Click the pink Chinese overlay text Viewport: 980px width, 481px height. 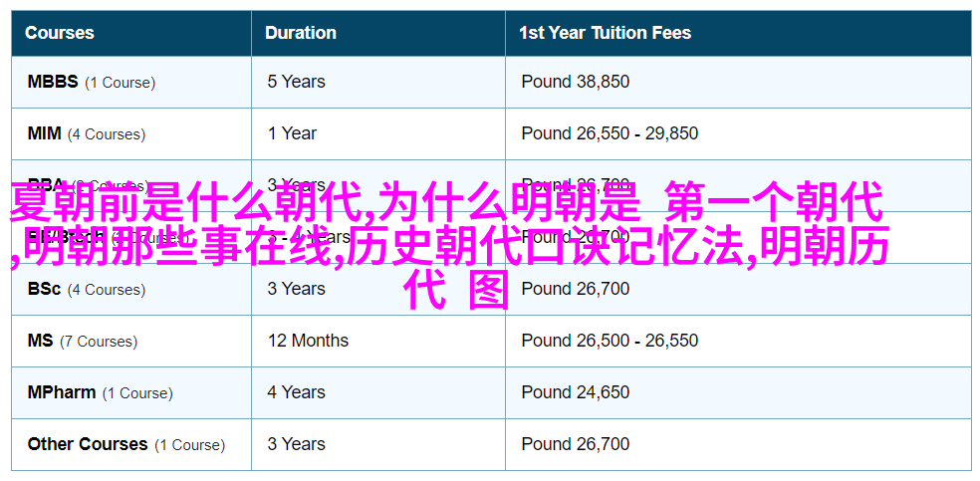click(450, 246)
